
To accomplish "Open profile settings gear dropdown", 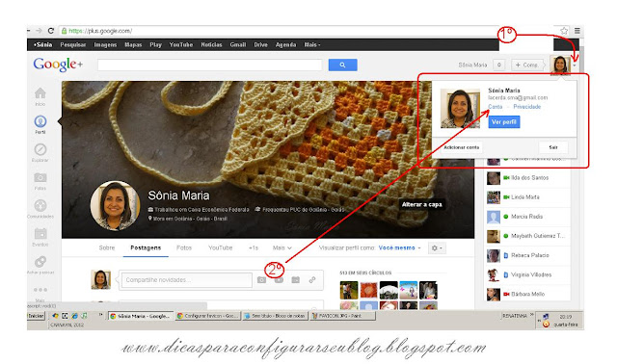I will click(x=437, y=248).
